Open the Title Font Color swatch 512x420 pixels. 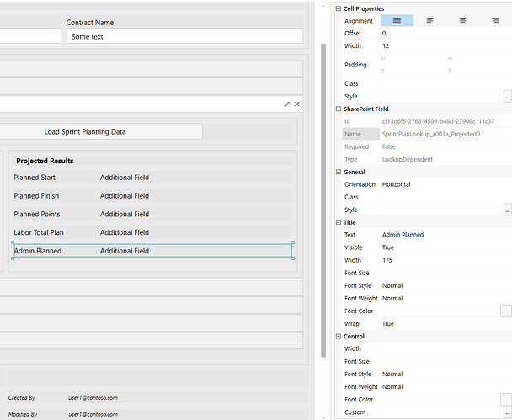(506, 311)
